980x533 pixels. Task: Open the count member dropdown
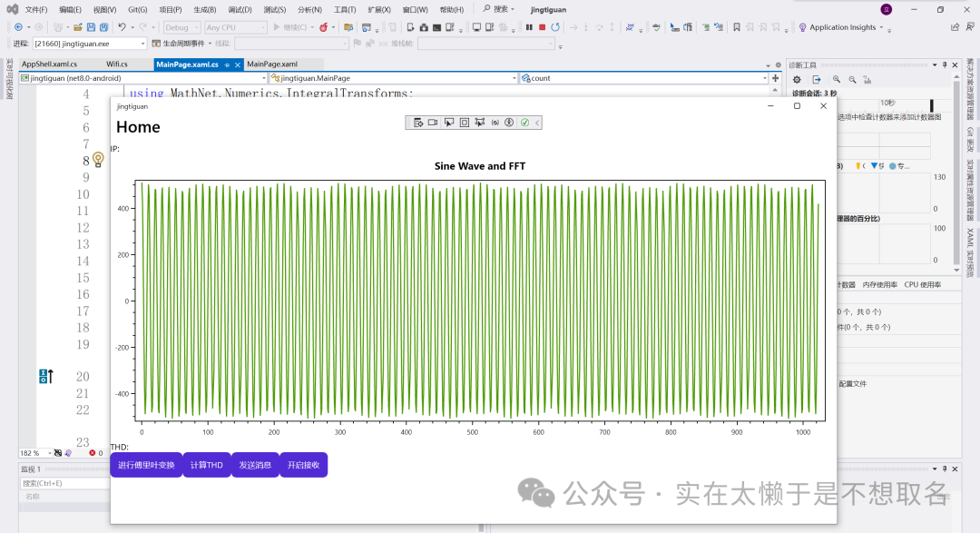[643, 78]
